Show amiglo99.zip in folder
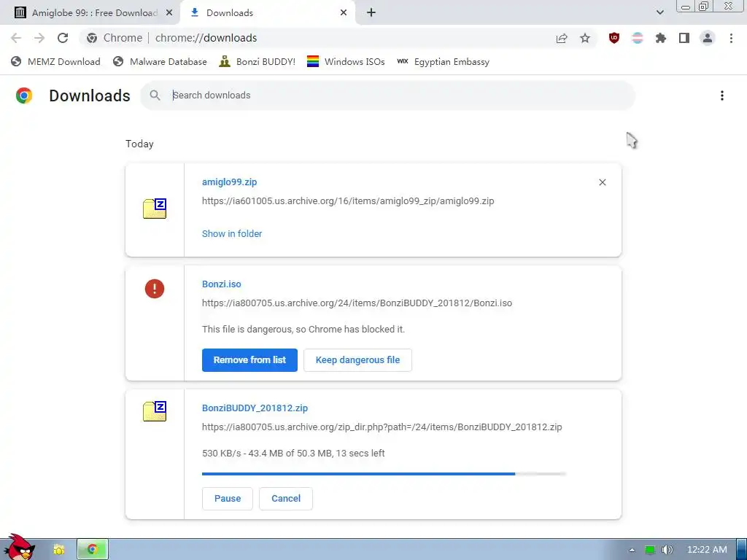This screenshot has width=747, height=560. pyautogui.click(x=232, y=234)
